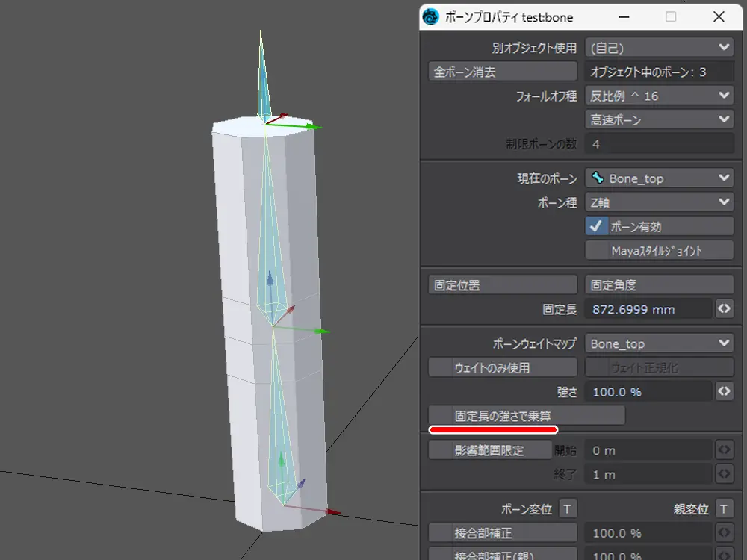Click the 固定長 value field 872.6999 mm
This screenshot has width=747, height=560.
(x=647, y=308)
